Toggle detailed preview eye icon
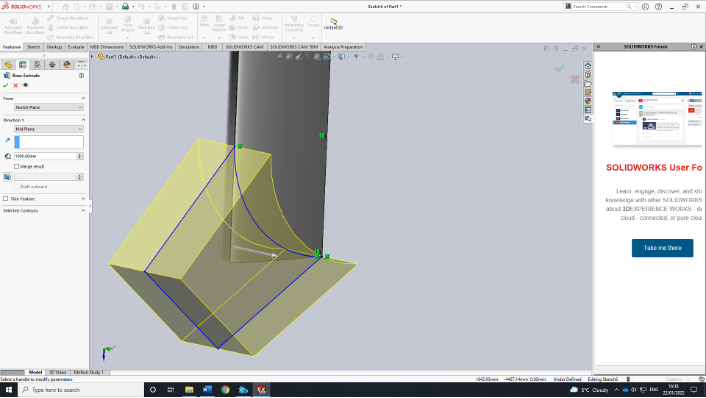Viewport: 706px width, 398px height. coord(26,85)
